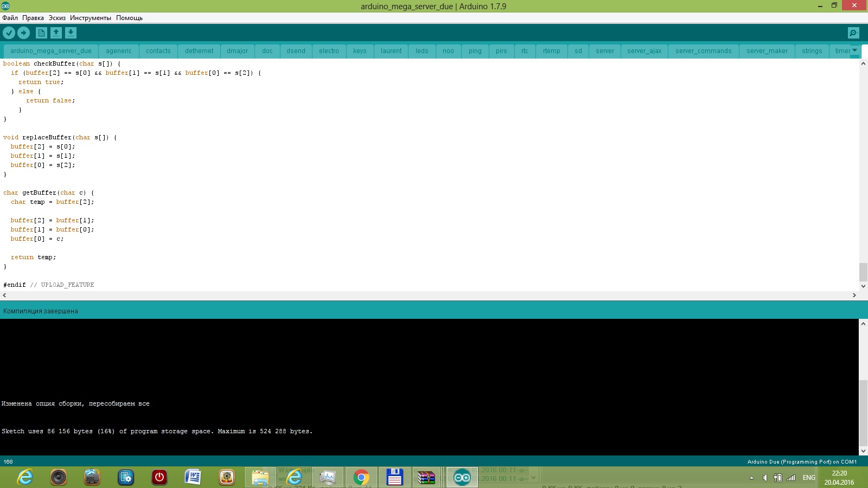Viewport: 868px width, 488px height.
Task: Go to the server_maker tab
Action: 767,51
